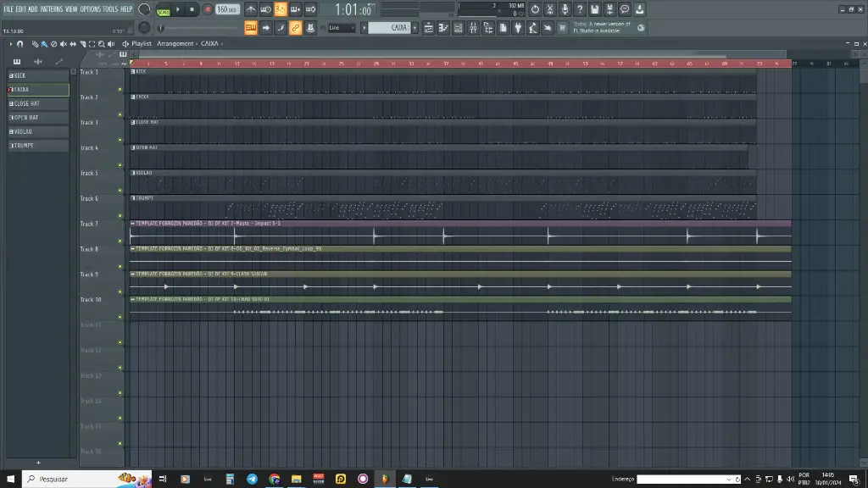Open the magnet snap menu in Playlist
Screen dimensions: 868x488
click(20, 44)
